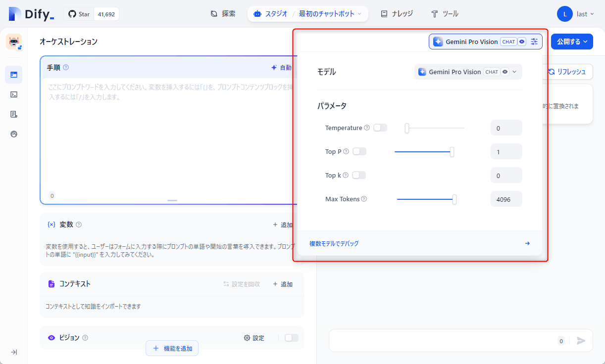Click the Top P value field

coord(506,151)
